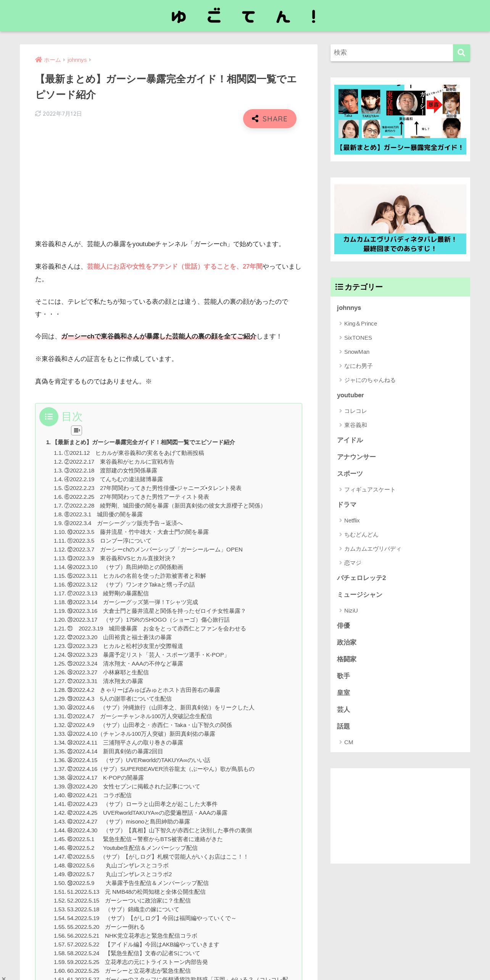Click the share icon on SHARE button
The image size is (490, 980).
coord(255,119)
